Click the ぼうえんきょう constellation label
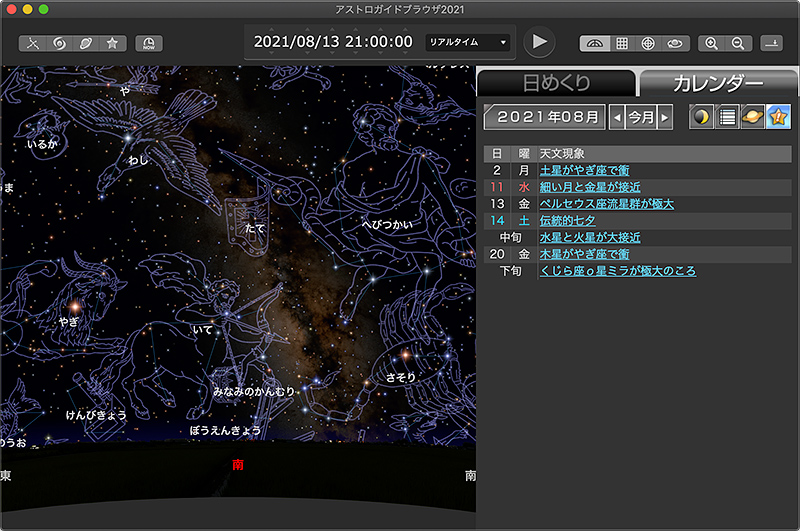The height and width of the screenshot is (531, 800). [x=225, y=431]
